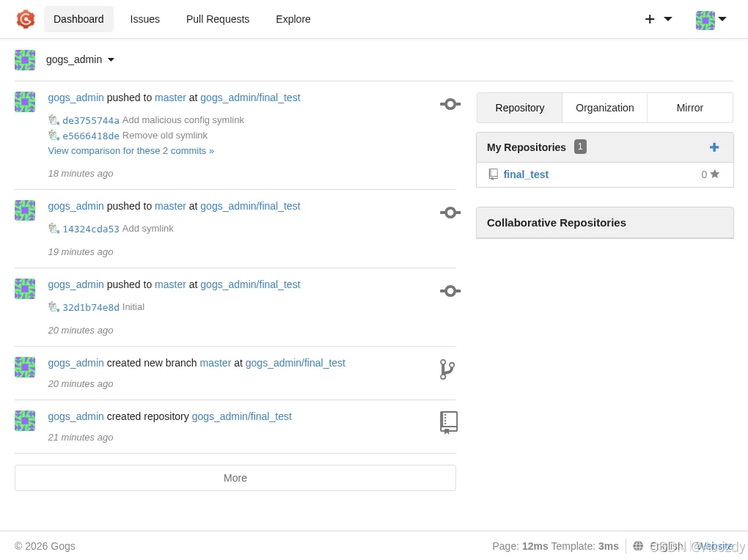The height and width of the screenshot is (560, 748).
Task: Click the repository book icon beside final_test
Action: [494, 174]
